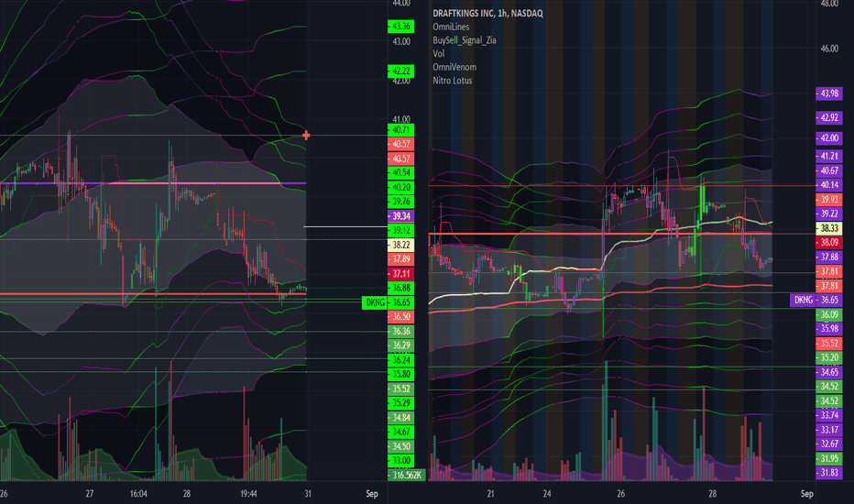Click the 19:44 time axis label

(248, 494)
